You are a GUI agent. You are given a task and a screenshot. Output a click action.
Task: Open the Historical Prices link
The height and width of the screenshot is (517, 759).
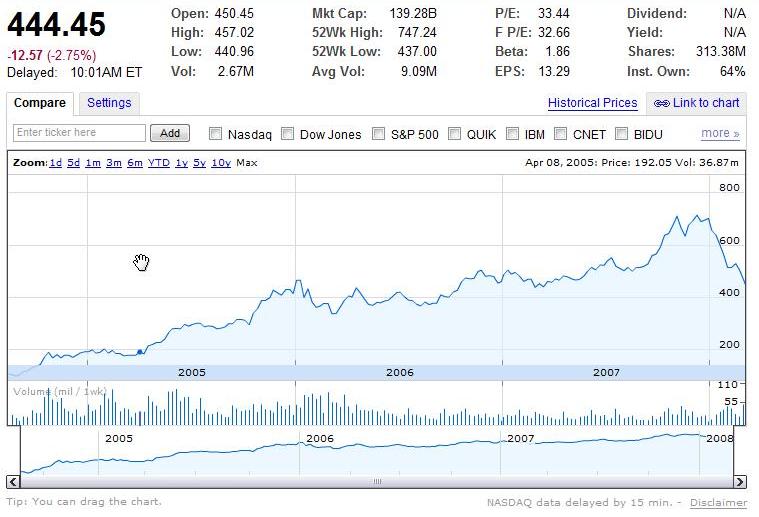(x=592, y=103)
